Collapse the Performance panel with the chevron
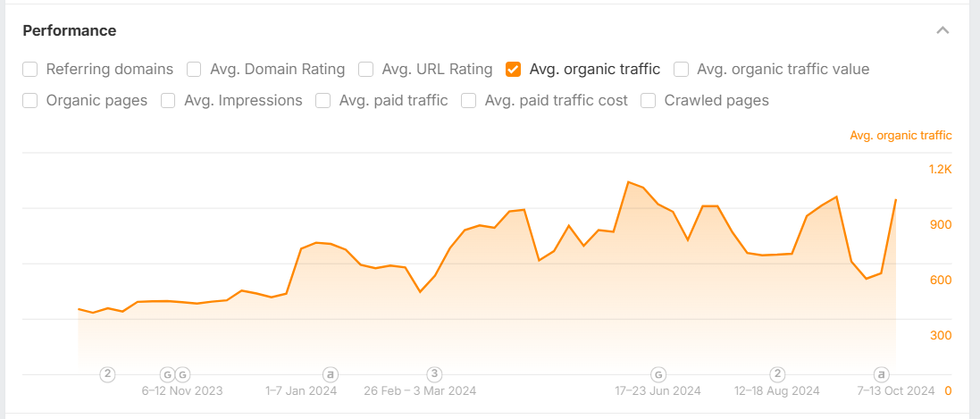 click(942, 30)
